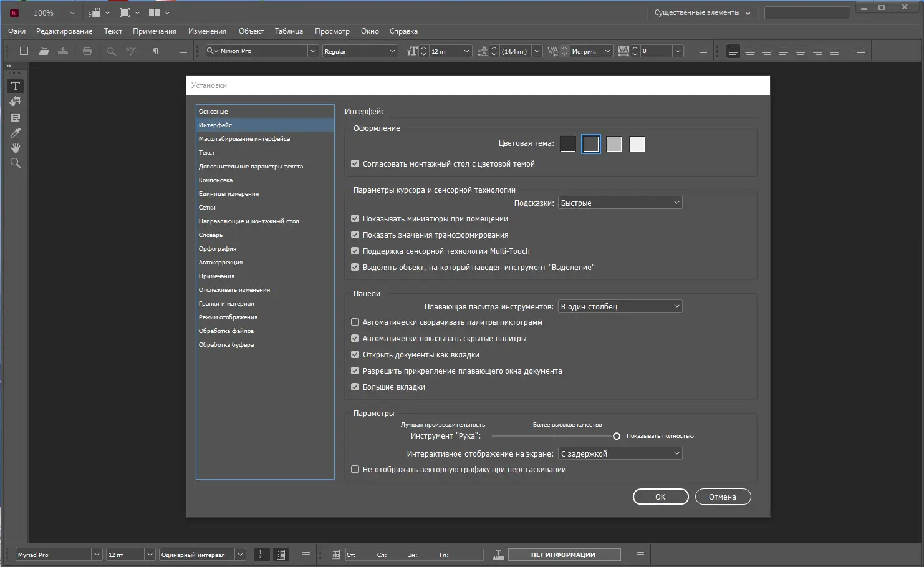Select the Eyedropper tool
924x567 pixels.
pos(16,133)
